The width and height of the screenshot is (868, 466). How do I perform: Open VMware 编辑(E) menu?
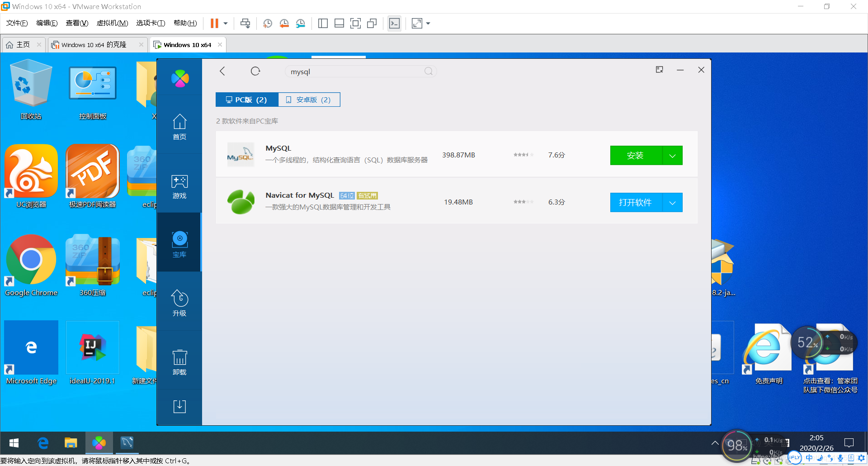(47, 23)
